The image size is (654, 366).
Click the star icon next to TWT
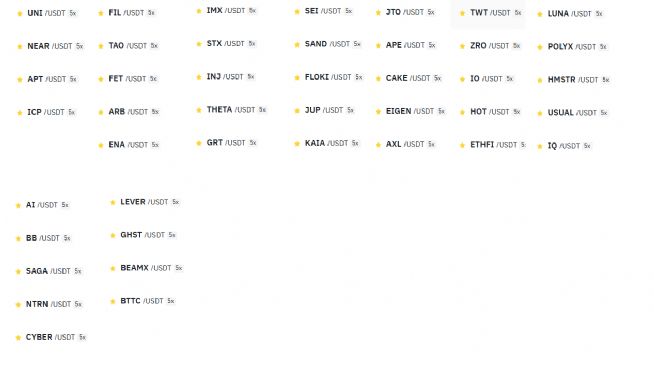tap(462, 14)
